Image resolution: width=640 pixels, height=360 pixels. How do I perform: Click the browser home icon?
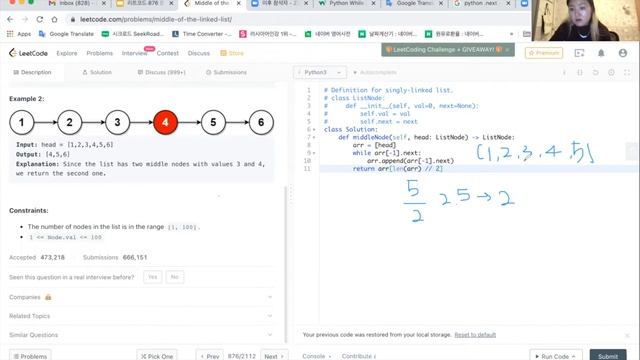point(54,19)
